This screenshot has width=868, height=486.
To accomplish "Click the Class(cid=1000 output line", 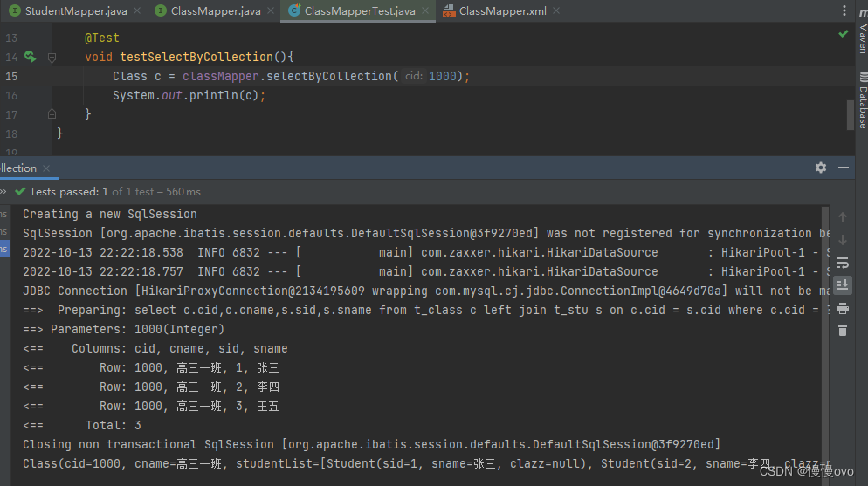I will tap(425, 464).
